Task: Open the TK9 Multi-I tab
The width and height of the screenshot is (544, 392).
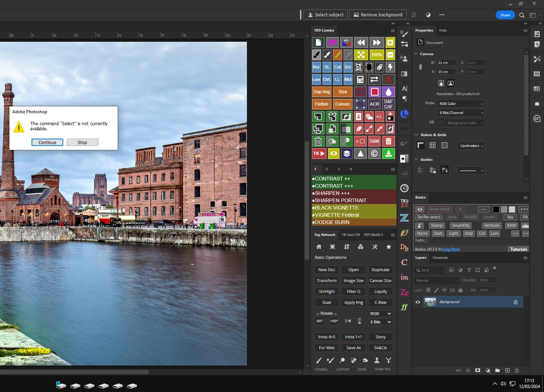Action: [x=373, y=235]
